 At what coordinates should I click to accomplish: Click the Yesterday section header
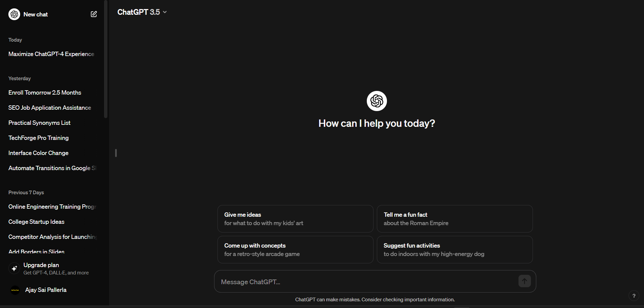pyautogui.click(x=19, y=79)
